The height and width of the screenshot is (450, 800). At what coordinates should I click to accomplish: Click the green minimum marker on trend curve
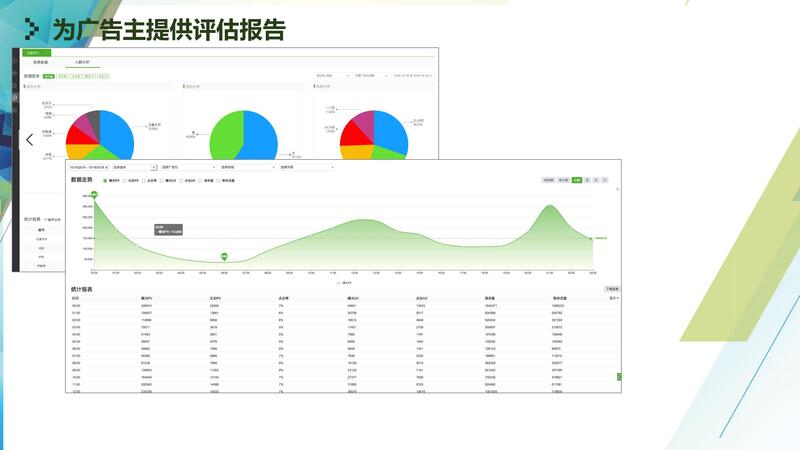(224, 257)
